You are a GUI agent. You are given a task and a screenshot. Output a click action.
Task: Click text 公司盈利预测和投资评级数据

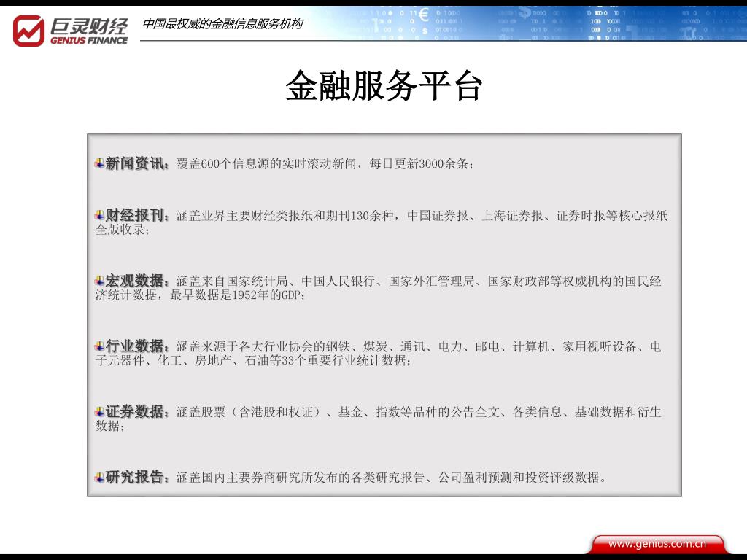click(x=519, y=478)
